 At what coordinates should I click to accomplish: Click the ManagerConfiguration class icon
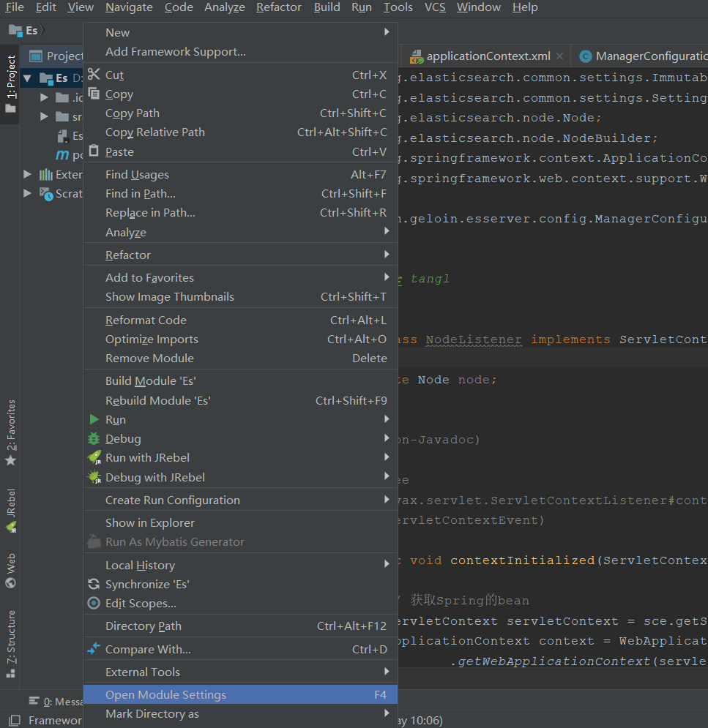tap(585, 56)
